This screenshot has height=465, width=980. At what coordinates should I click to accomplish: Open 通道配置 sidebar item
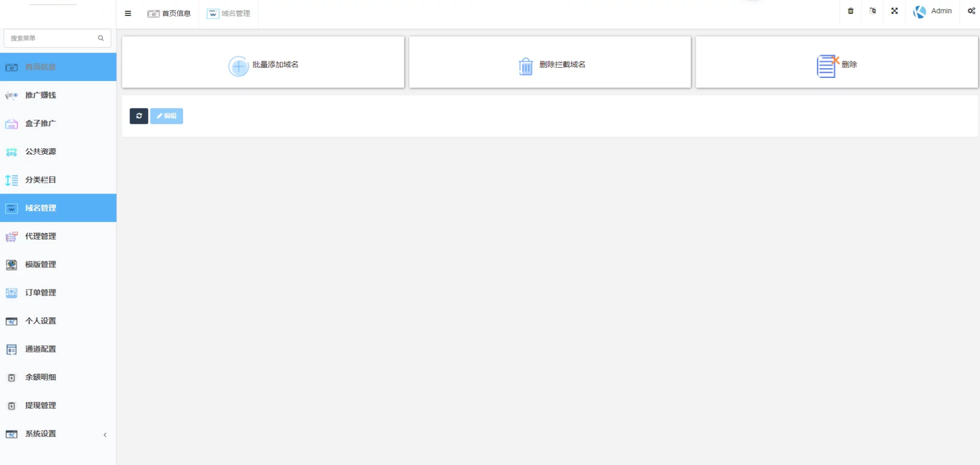tap(58, 349)
